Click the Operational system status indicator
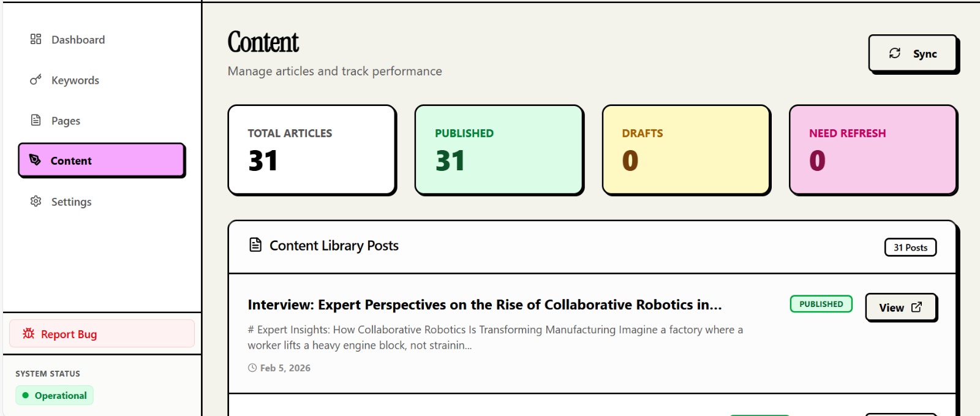Screen dimensions: 980x416 pyautogui.click(x=55, y=395)
